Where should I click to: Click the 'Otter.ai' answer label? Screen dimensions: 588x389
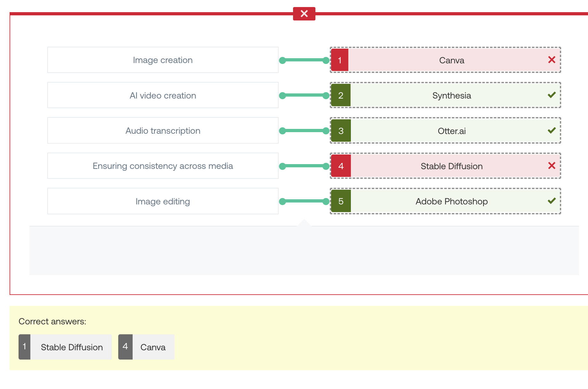pos(452,131)
